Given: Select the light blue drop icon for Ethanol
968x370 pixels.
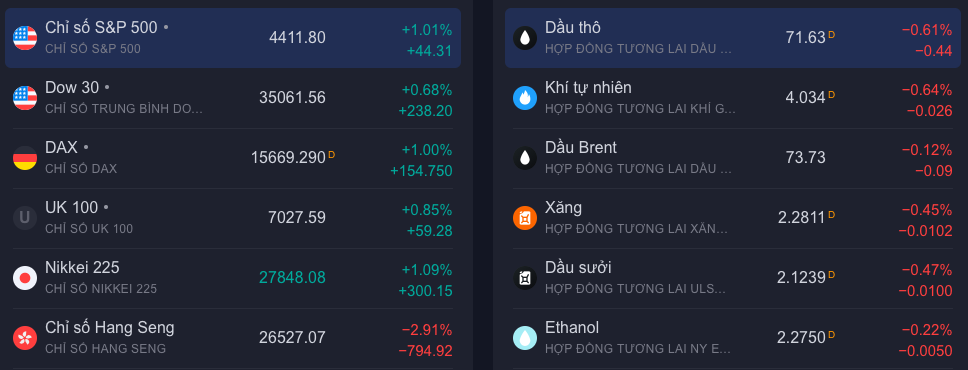Looking at the screenshot, I should point(525,338).
